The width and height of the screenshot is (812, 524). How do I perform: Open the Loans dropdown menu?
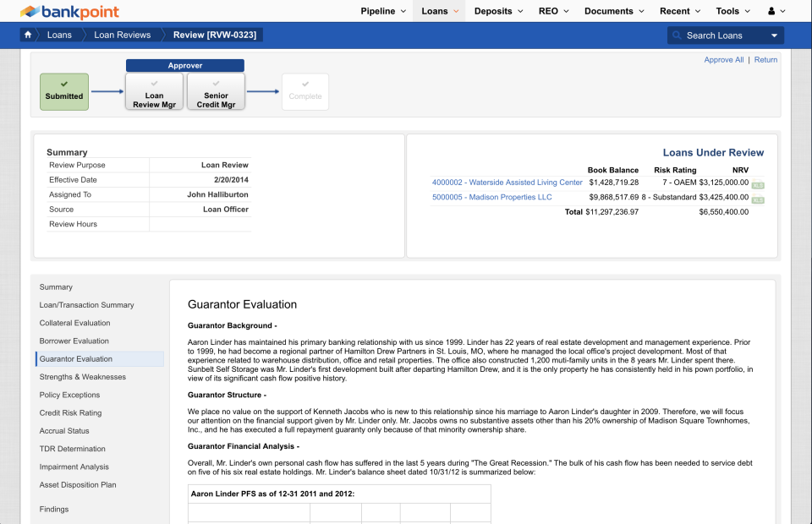coord(437,11)
